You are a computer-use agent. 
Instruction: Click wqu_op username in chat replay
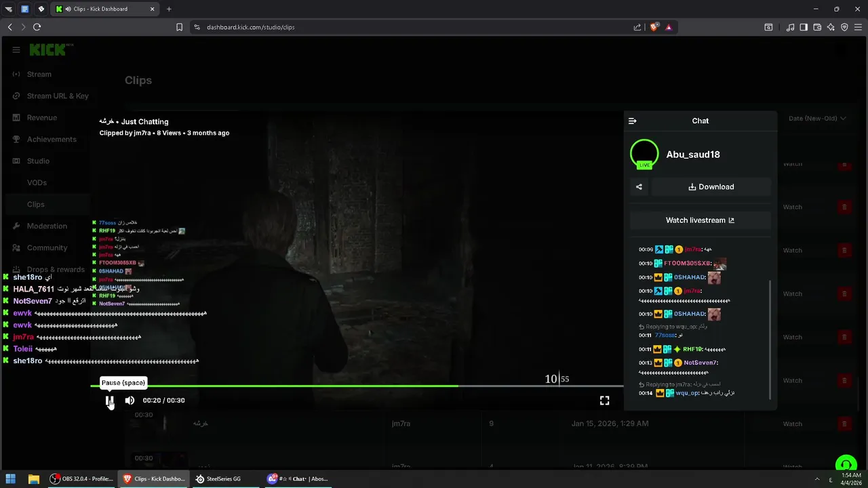687,393
